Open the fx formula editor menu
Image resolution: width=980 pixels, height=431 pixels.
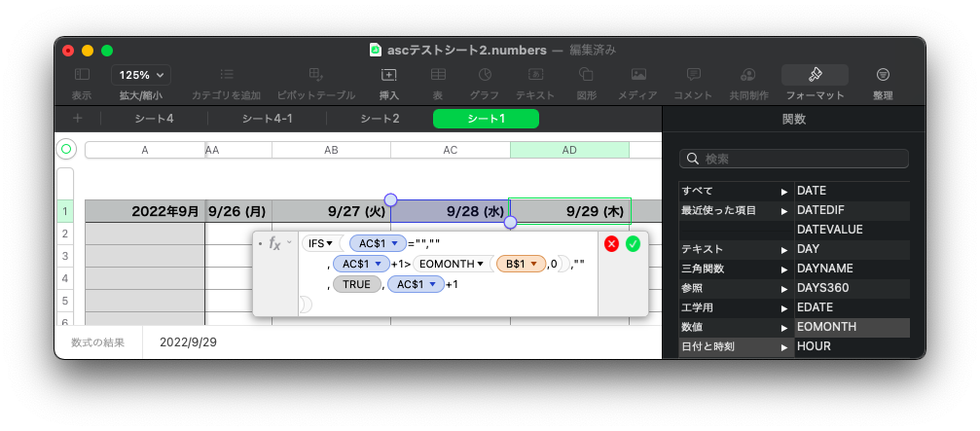[279, 243]
